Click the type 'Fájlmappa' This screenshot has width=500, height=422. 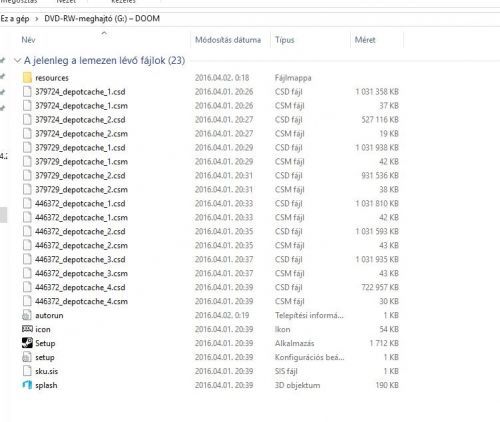[293, 78]
